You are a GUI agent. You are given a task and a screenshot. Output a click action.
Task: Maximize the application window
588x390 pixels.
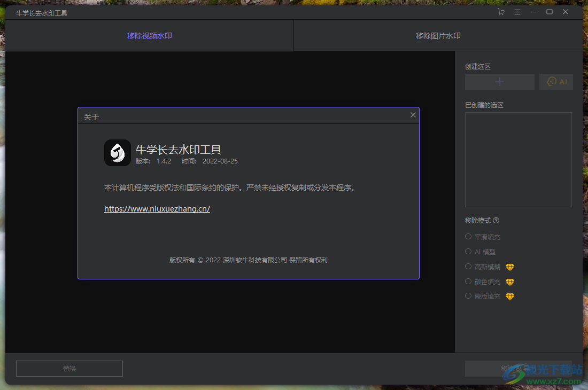pos(550,12)
